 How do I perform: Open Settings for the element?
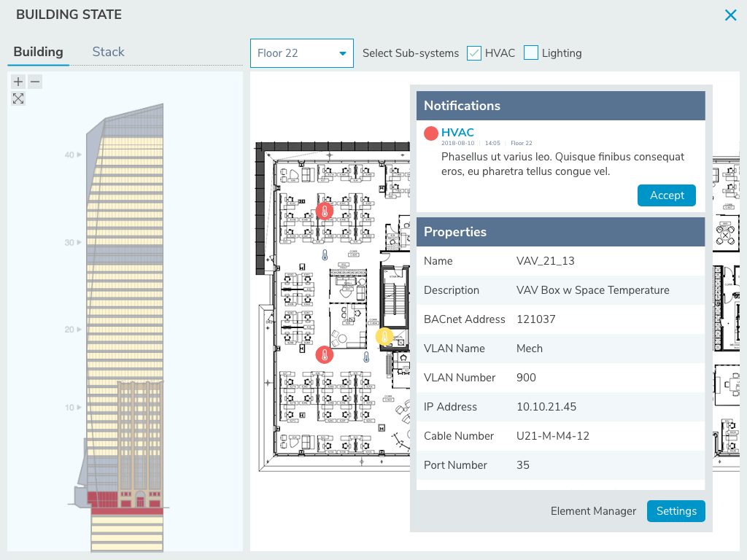point(676,511)
